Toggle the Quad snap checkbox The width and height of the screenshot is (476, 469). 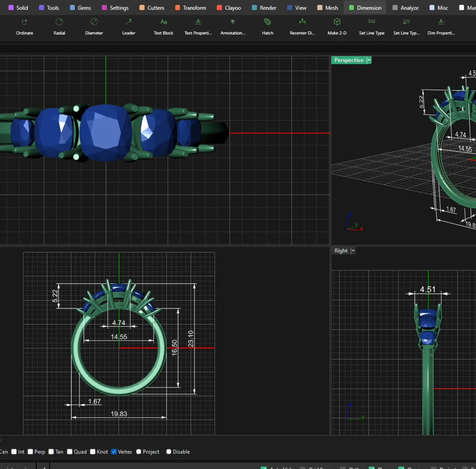click(70, 452)
